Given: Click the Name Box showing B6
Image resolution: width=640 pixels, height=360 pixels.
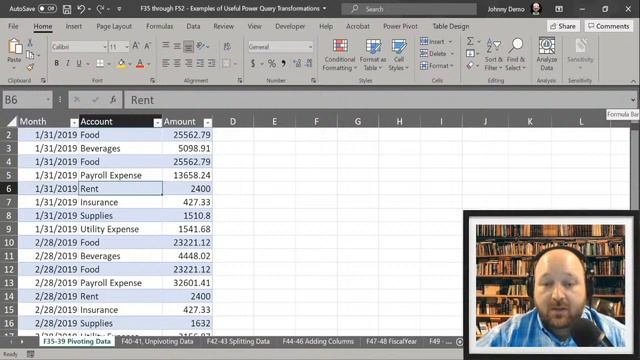Looking at the screenshot, I should tap(27, 100).
